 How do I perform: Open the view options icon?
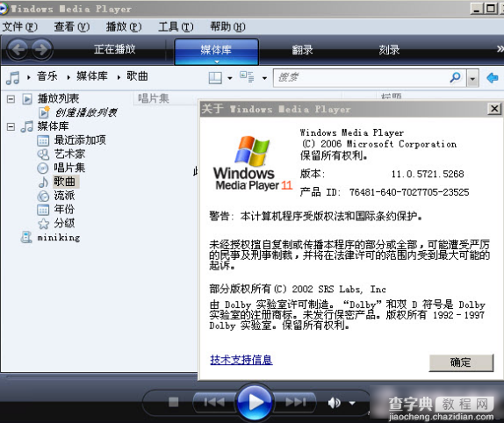click(x=247, y=77)
